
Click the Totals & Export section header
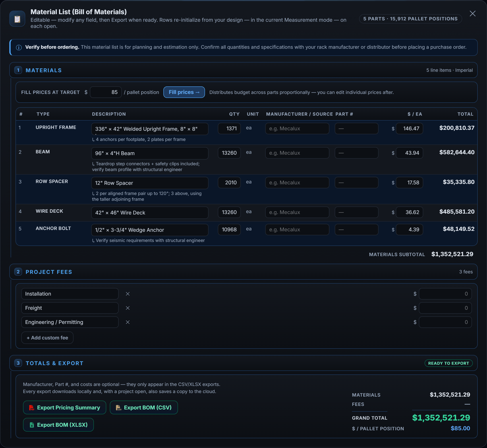(243, 363)
